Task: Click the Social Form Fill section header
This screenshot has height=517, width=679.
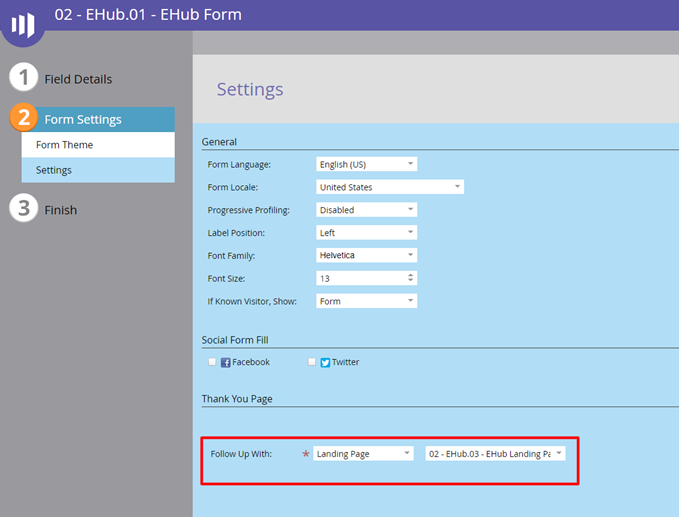Action: tap(235, 340)
